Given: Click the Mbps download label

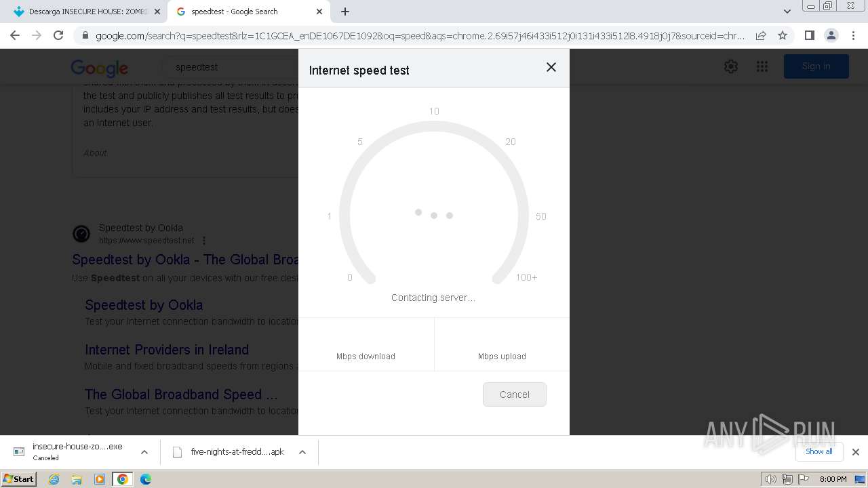Looking at the screenshot, I should pos(366,357).
